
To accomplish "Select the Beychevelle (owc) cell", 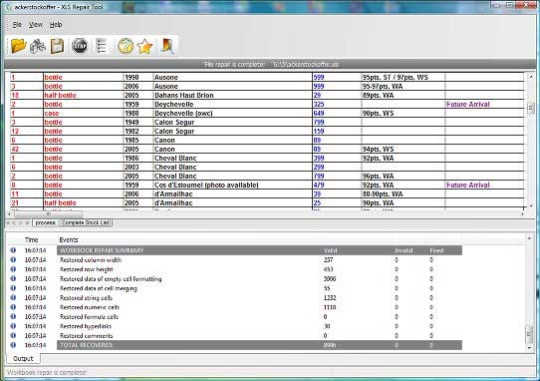I will tap(232, 113).
